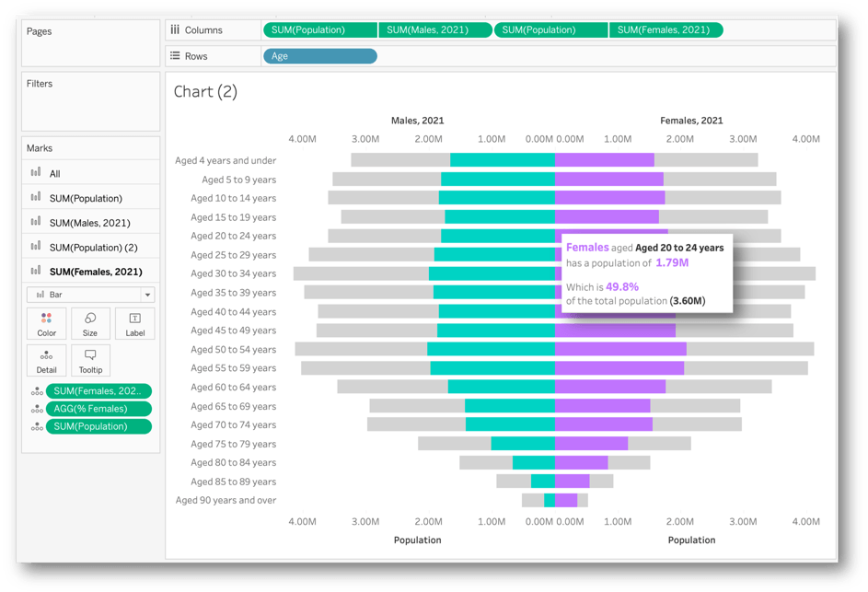Click detail icon beside SUM(Females, 202.. marks pill
The width and height of the screenshot is (868, 592).
click(x=37, y=391)
